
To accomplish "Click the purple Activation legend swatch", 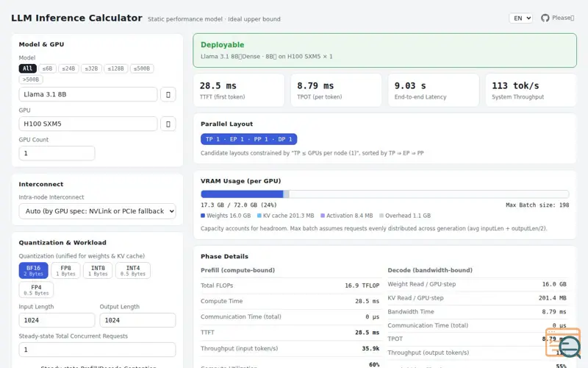I will click(323, 216).
